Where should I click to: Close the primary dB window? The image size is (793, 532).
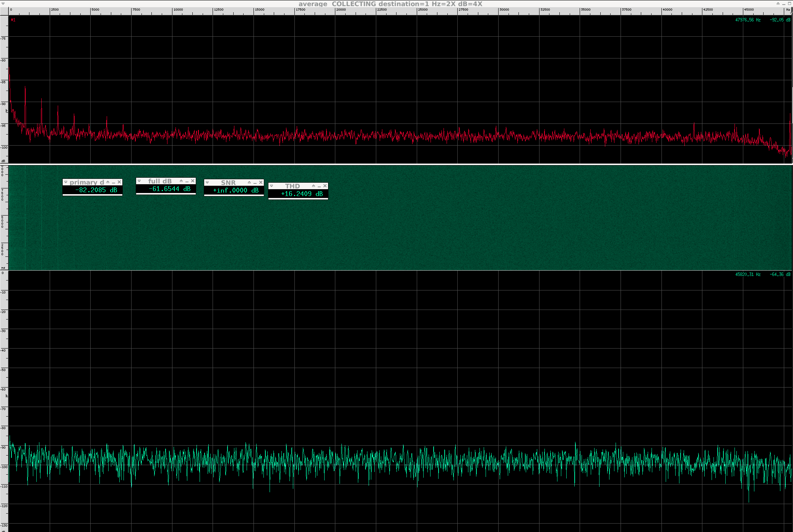pos(119,182)
